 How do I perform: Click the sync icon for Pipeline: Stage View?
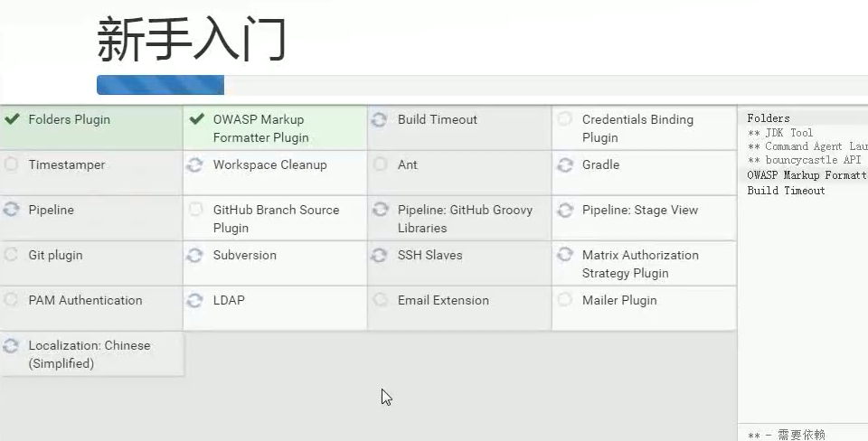(x=564, y=210)
